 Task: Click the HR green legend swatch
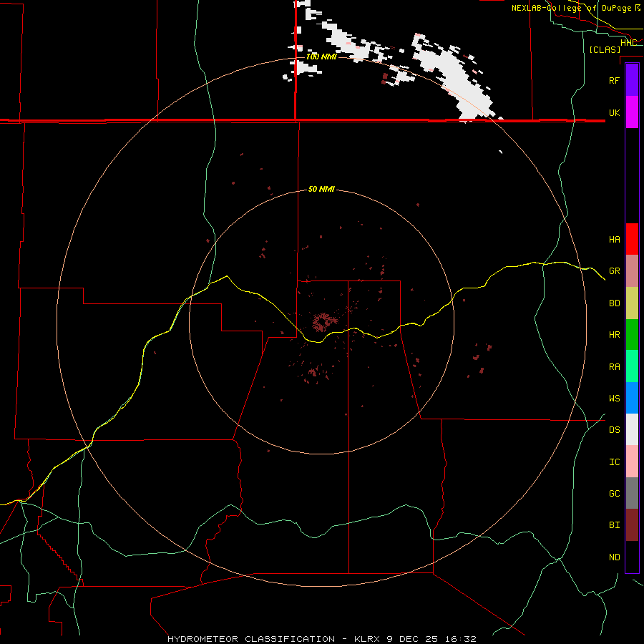[632, 335]
